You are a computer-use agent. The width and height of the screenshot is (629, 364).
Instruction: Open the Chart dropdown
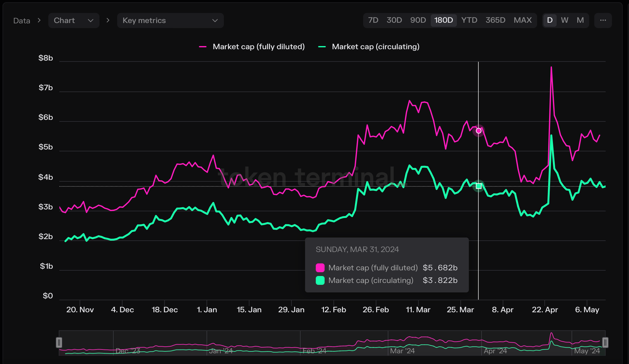[74, 21]
